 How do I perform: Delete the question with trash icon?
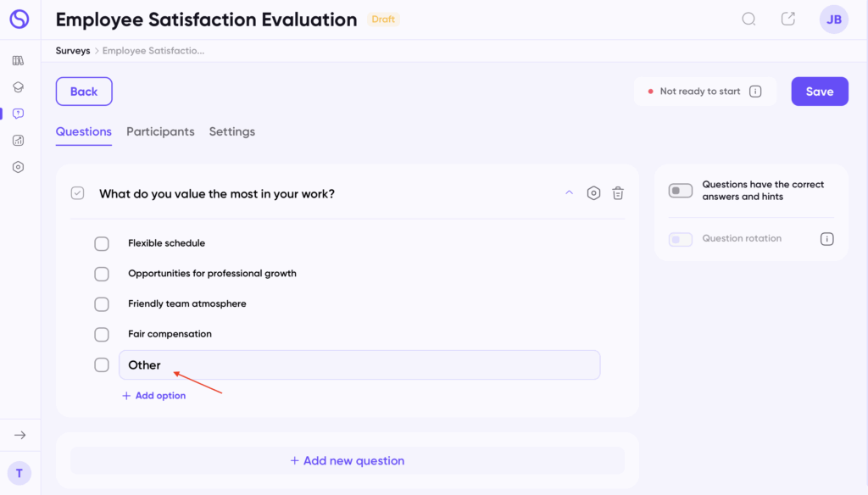point(619,193)
